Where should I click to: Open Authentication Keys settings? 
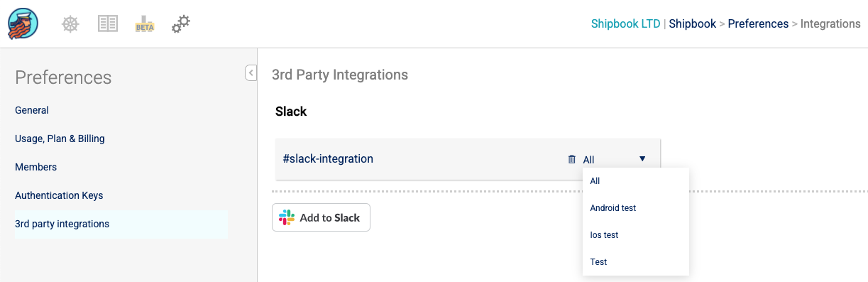pos(59,195)
